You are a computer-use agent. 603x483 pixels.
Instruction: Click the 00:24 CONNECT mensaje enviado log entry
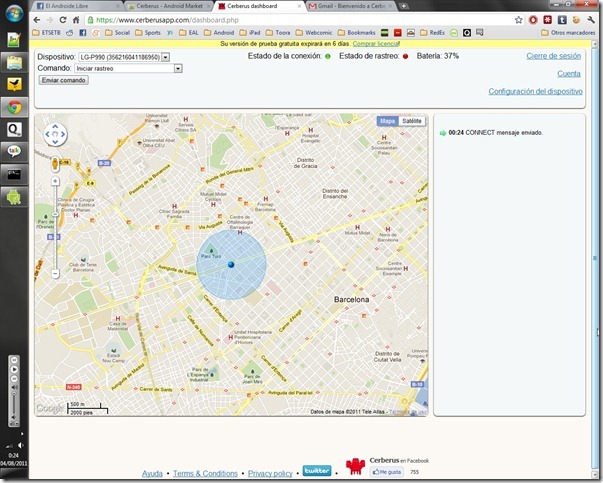491,133
